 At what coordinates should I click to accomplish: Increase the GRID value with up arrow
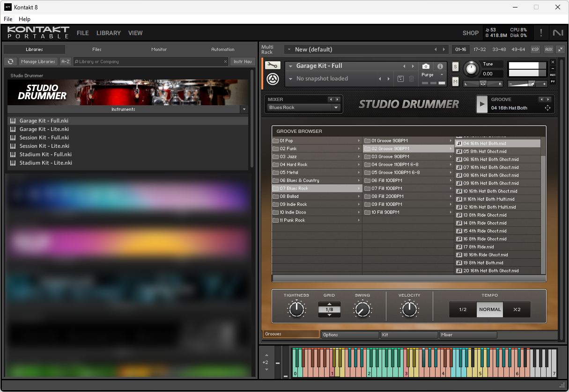[x=329, y=304]
